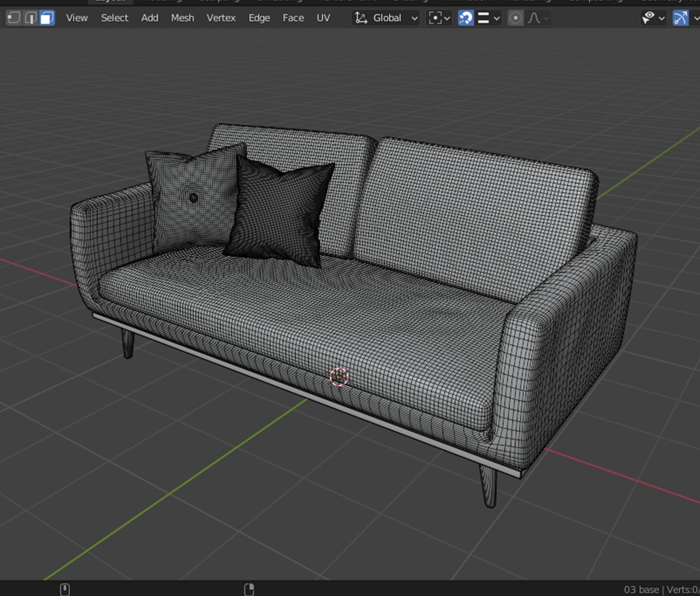
Task: Open the Face menu
Action: (x=293, y=18)
